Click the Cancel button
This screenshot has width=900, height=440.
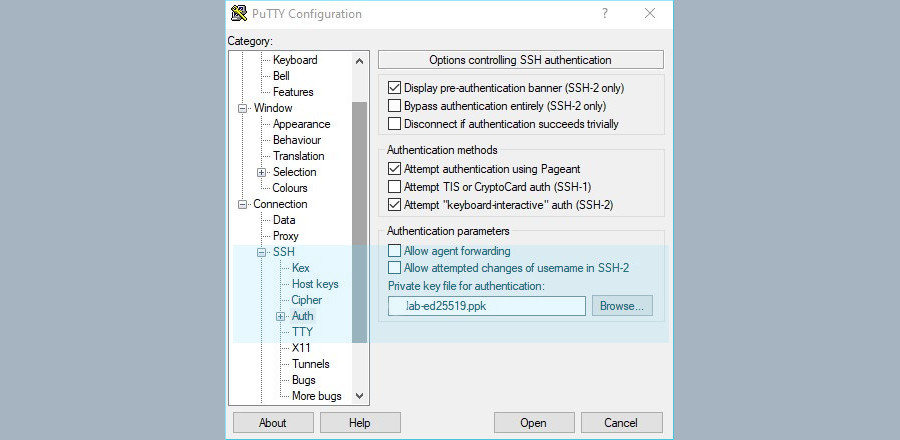(622, 423)
